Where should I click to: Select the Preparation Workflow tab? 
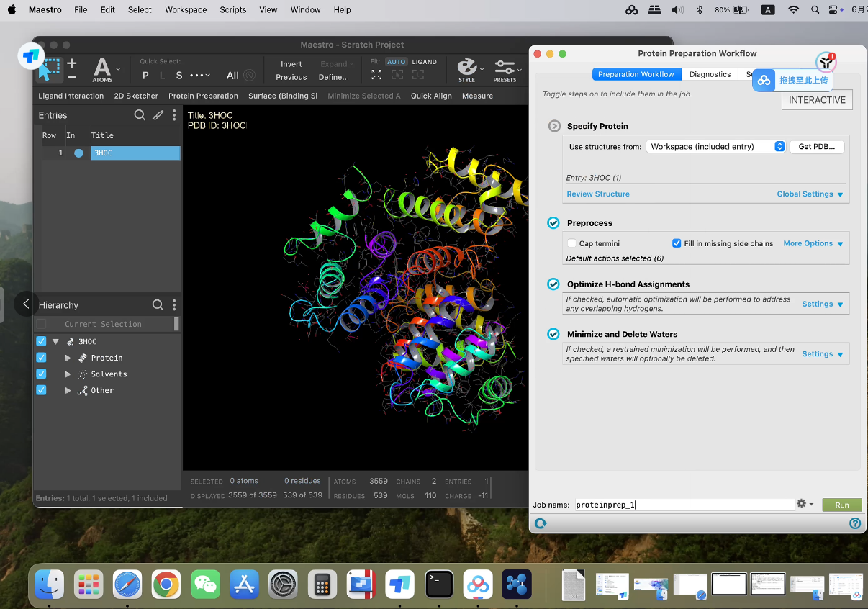636,74
